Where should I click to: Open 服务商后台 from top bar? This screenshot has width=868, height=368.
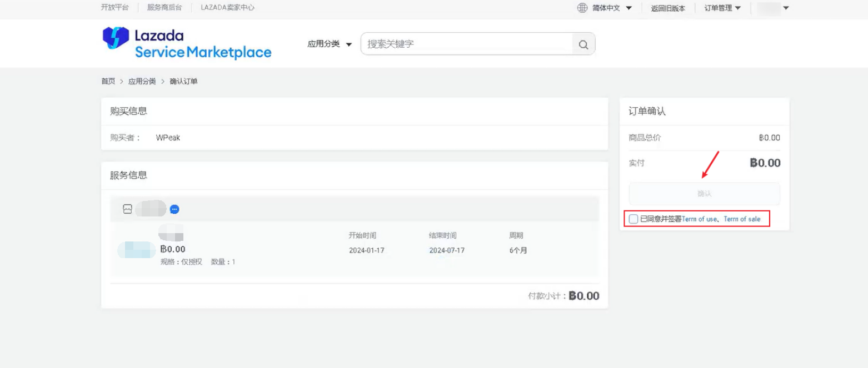164,8
